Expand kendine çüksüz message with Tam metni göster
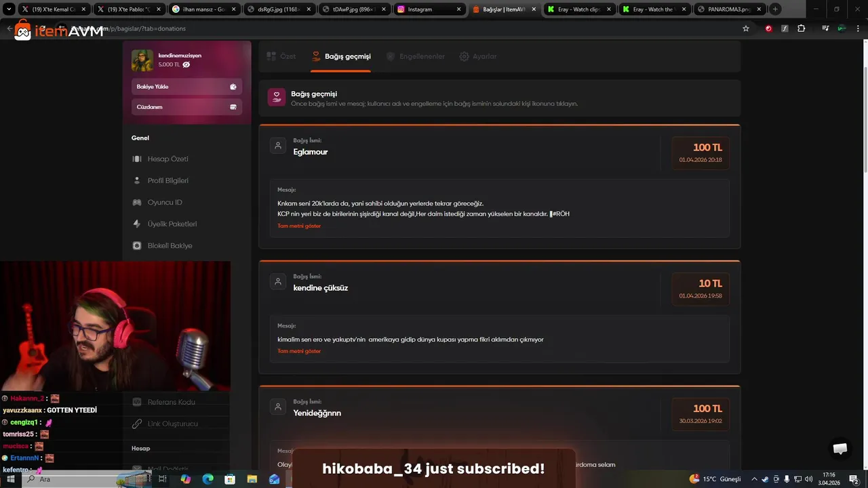868x488 pixels. point(299,351)
